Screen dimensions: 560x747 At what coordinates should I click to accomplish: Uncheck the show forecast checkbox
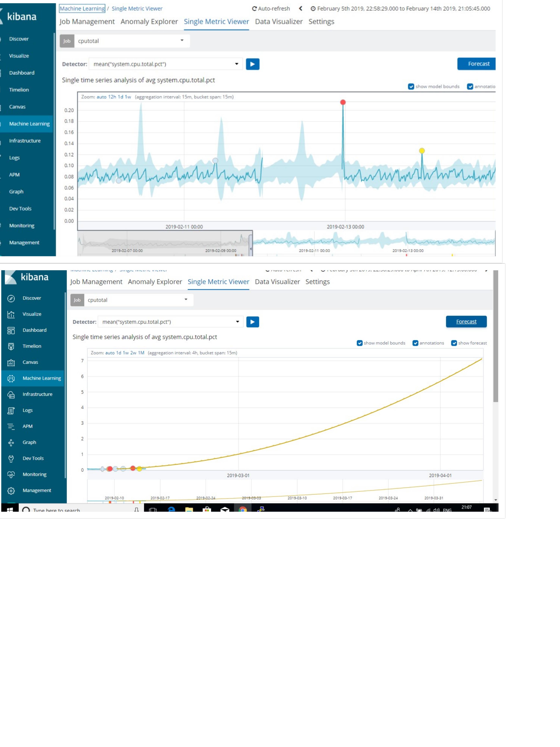coord(454,343)
